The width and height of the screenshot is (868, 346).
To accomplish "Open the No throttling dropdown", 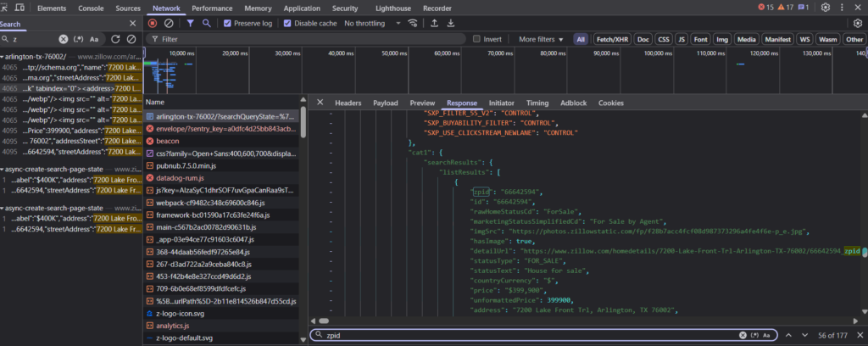I will (x=372, y=23).
